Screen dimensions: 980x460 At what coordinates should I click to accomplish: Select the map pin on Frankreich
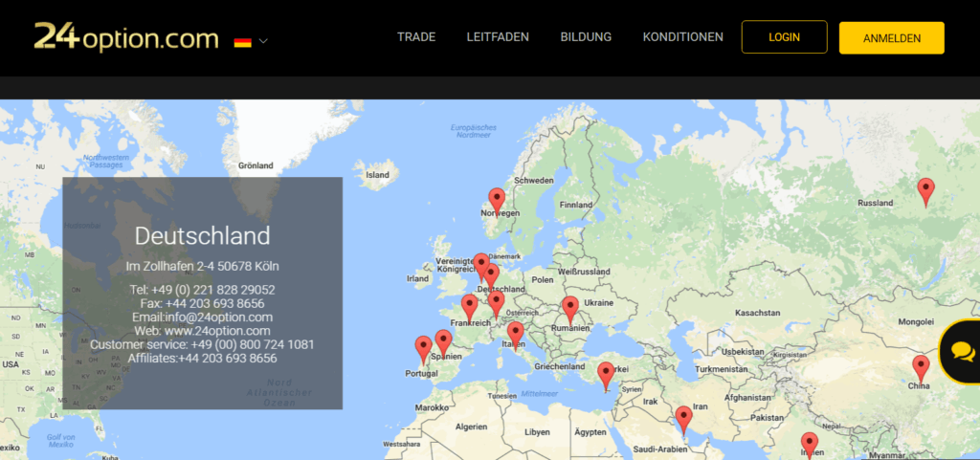click(469, 309)
